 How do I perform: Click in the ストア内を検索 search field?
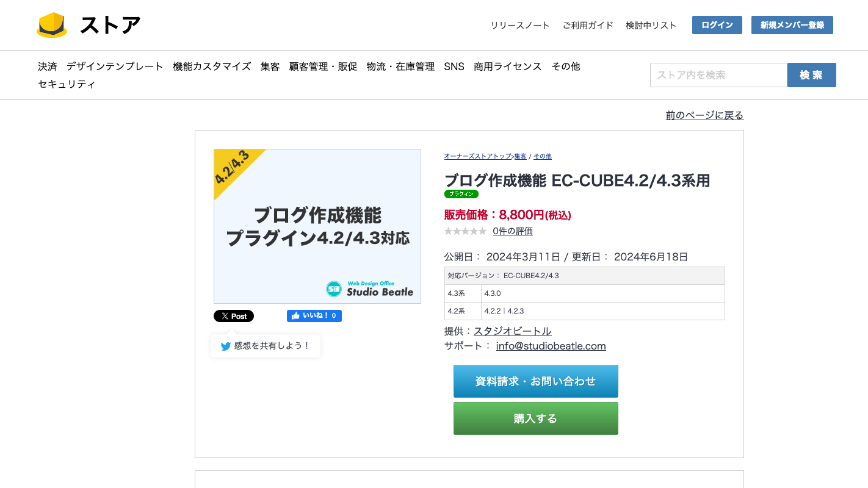(718, 75)
